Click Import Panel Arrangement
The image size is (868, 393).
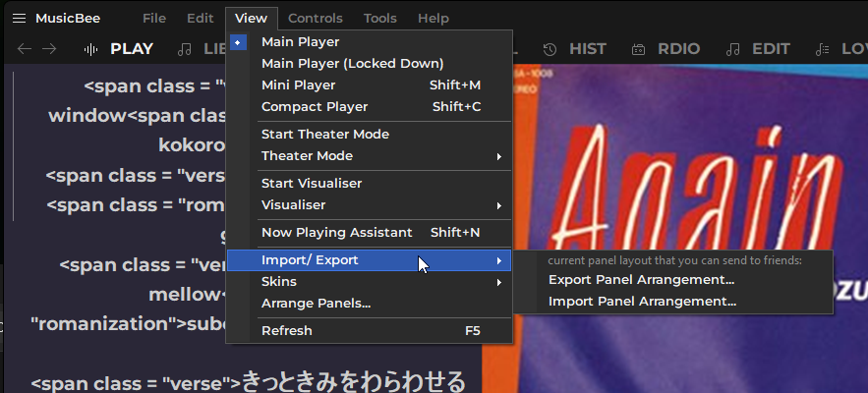[673, 302]
